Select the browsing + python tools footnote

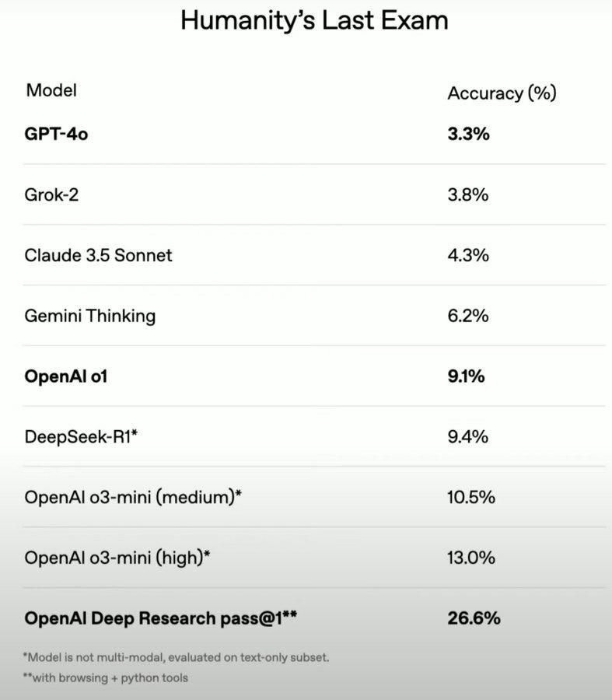107,677
